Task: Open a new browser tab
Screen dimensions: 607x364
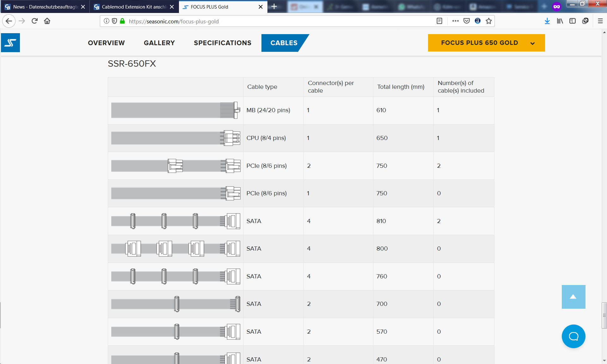Action: pyautogui.click(x=274, y=7)
